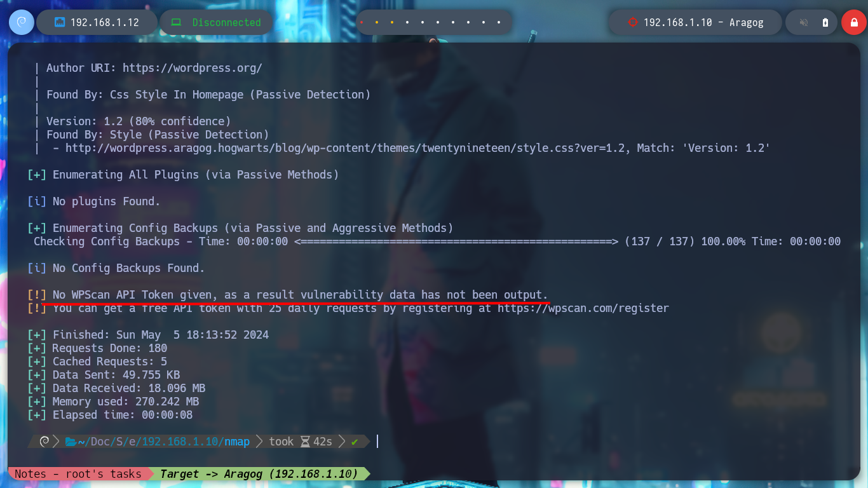Click the red target crosshair icon
The width and height of the screenshot is (868, 488).
[x=632, y=22]
